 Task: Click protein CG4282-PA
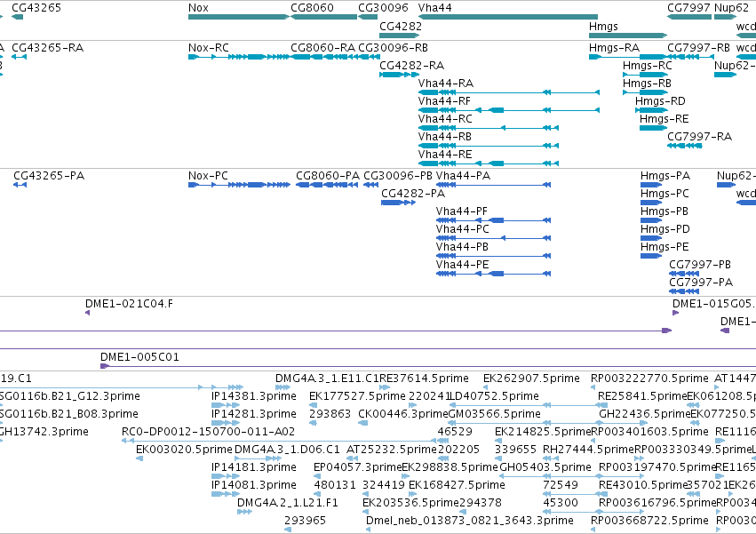(398, 203)
